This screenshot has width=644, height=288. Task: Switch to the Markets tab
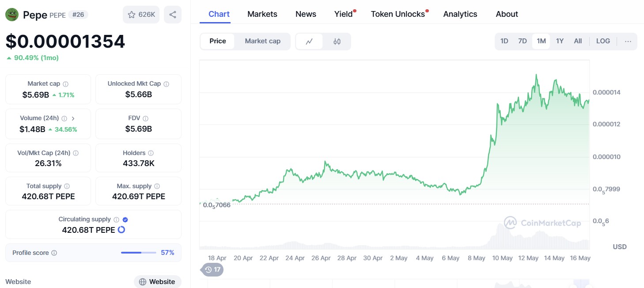click(x=262, y=14)
